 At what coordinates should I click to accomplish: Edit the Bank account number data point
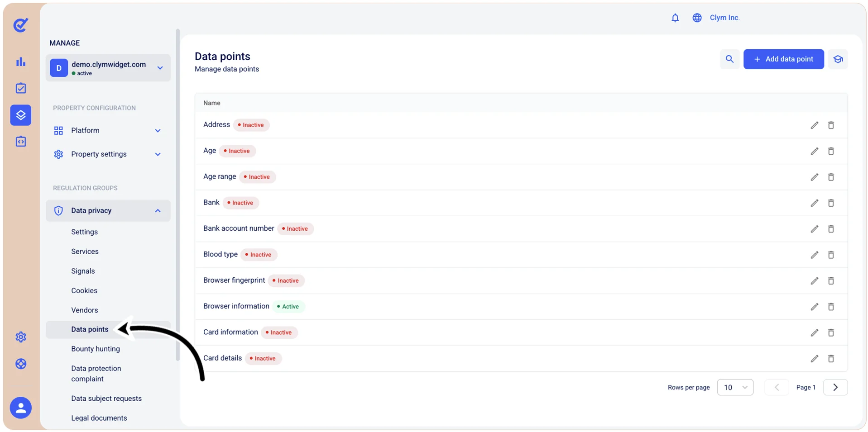point(814,229)
